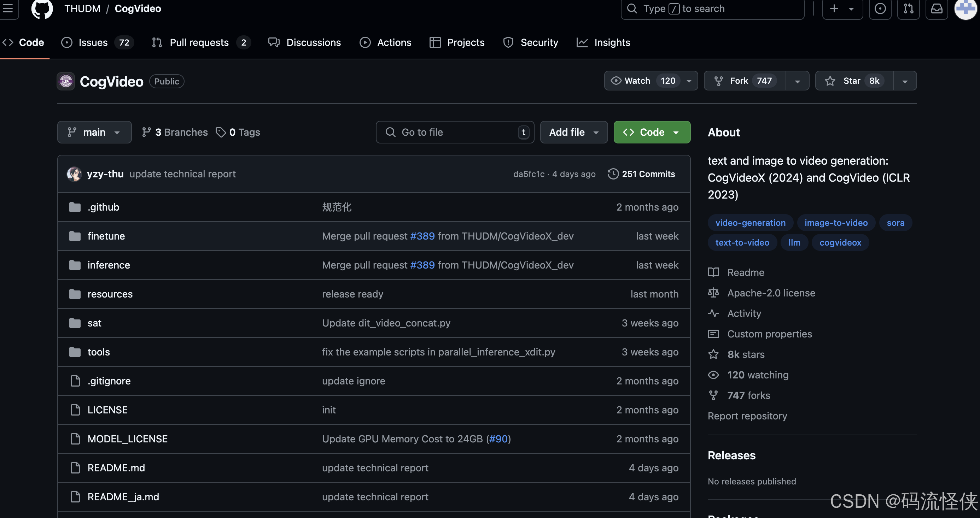Switch to the Issues tab

(93, 42)
